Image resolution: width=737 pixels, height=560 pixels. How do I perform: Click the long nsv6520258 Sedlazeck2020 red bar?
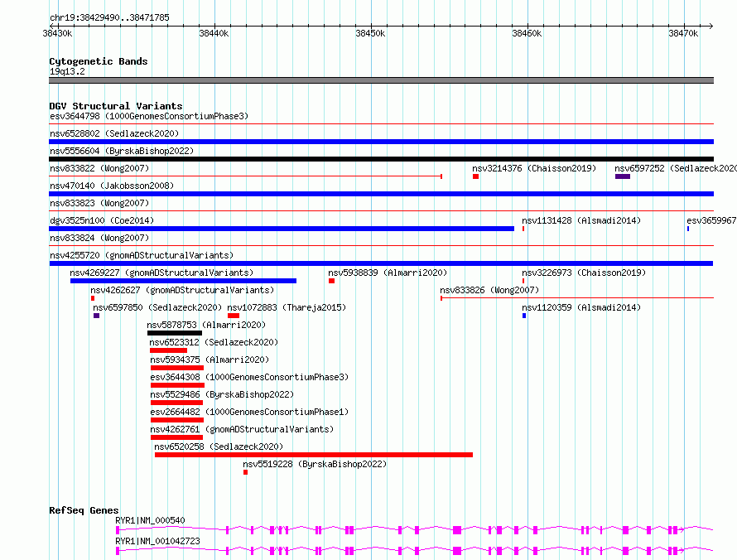[x=314, y=455]
